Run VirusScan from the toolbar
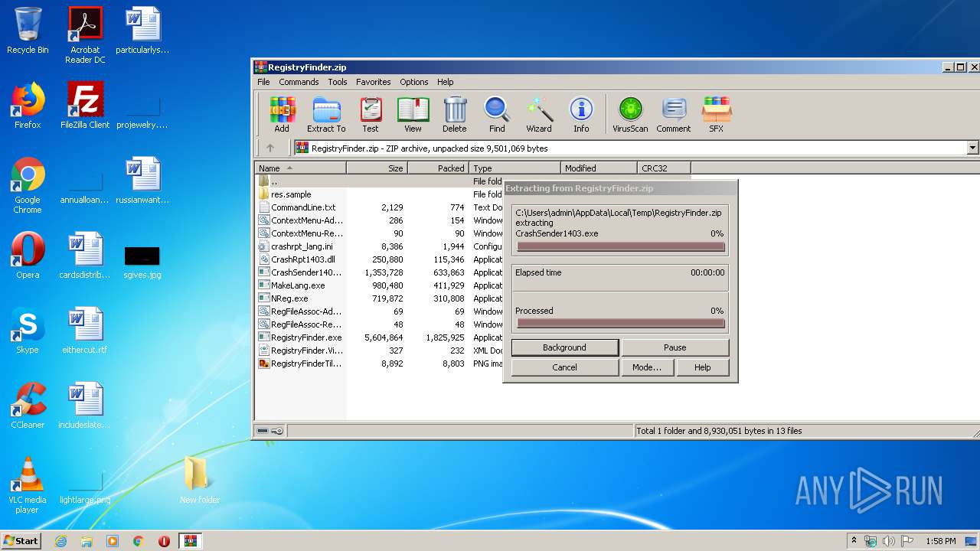The height and width of the screenshot is (551, 980). point(630,115)
